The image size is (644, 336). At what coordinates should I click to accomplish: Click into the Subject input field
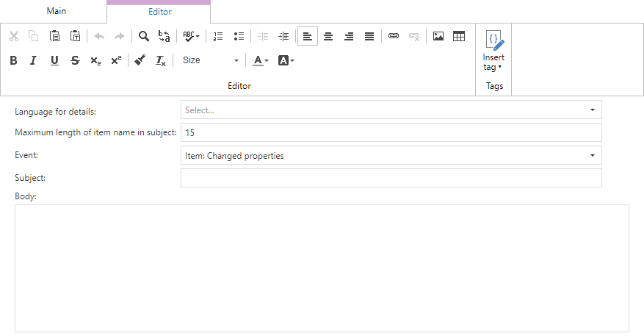[391, 178]
